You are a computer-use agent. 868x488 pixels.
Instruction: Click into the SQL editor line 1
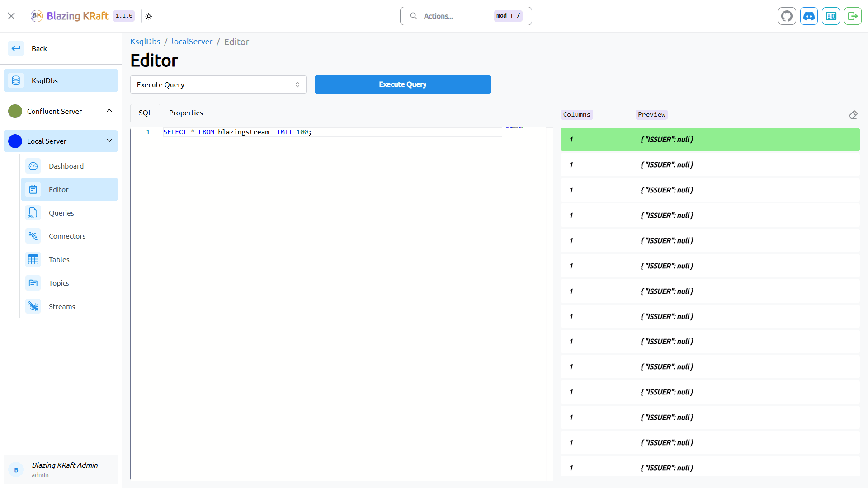332,132
